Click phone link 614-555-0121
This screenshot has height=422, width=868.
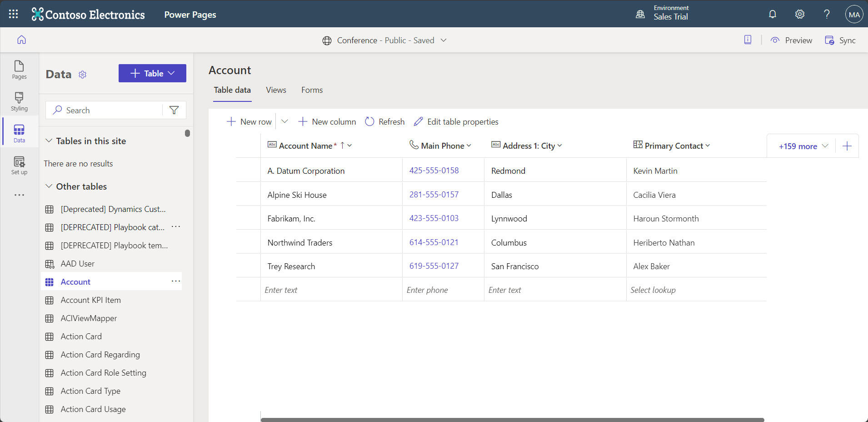[434, 242]
